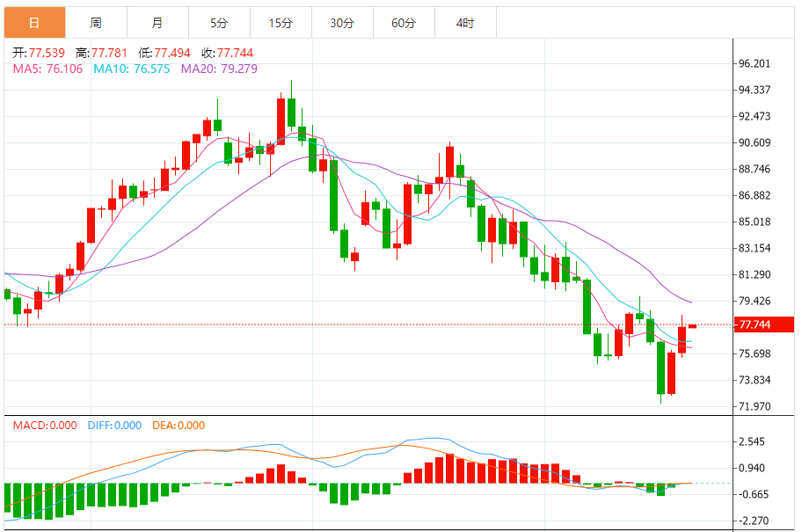The width and height of the screenshot is (802, 532).
Task: Click the DIFF:0.000 indicator label
Action: pyautogui.click(x=114, y=426)
